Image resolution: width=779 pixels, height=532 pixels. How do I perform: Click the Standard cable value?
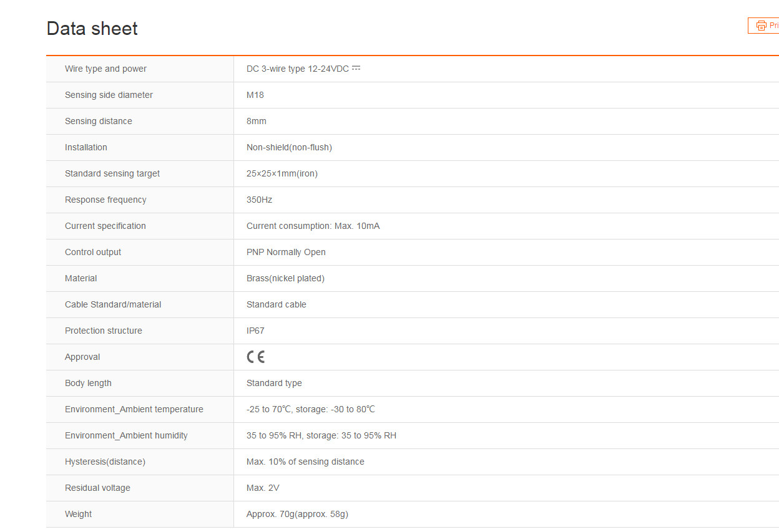[277, 304]
